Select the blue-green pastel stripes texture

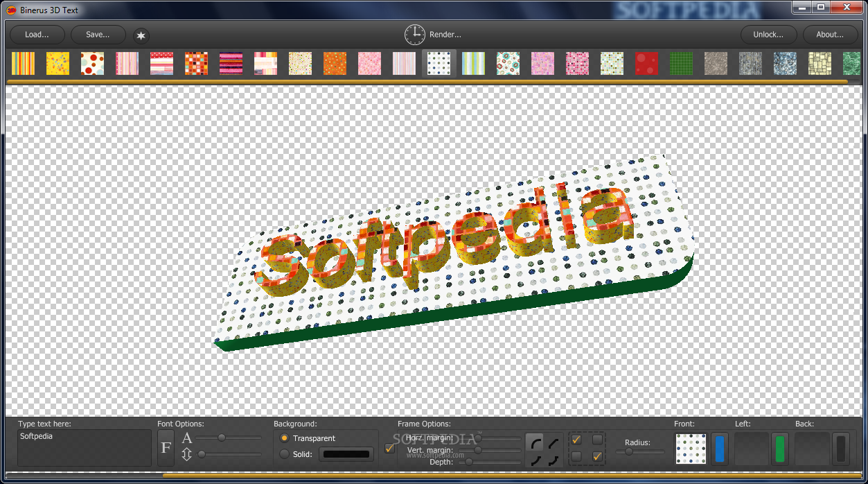473,63
